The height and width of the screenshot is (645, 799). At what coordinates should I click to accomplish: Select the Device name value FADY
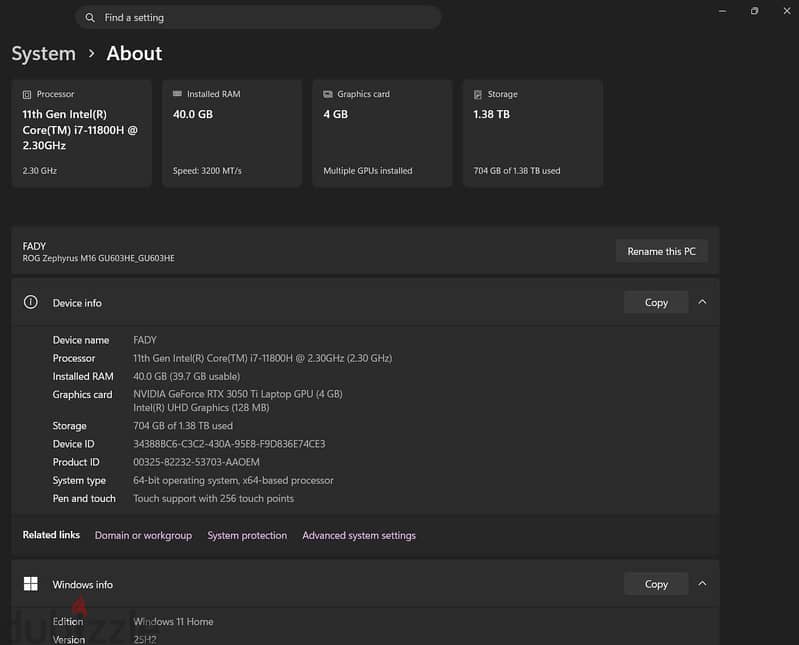pyautogui.click(x=145, y=340)
